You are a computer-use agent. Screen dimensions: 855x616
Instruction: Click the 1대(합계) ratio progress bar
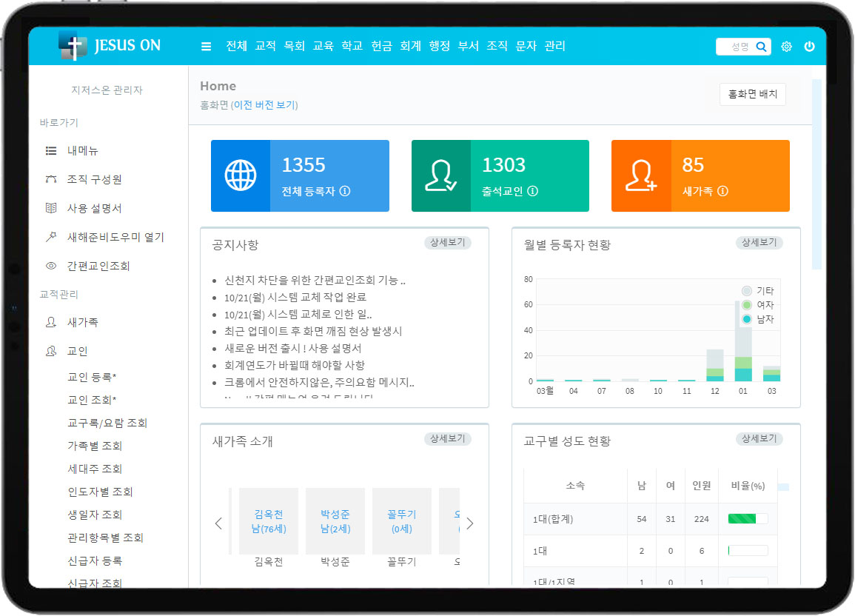[x=748, y=519]
